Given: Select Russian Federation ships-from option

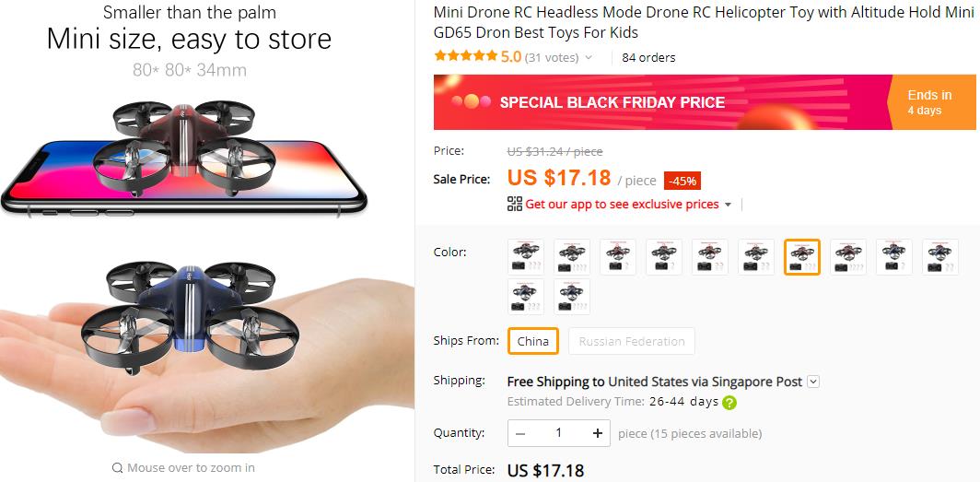Looking at the screenshot, I should click(x=631, y=341).
